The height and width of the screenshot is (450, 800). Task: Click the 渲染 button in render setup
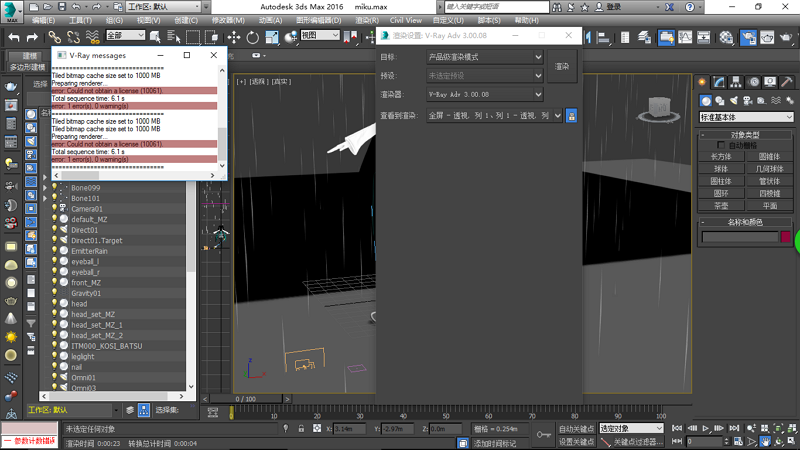562,66
